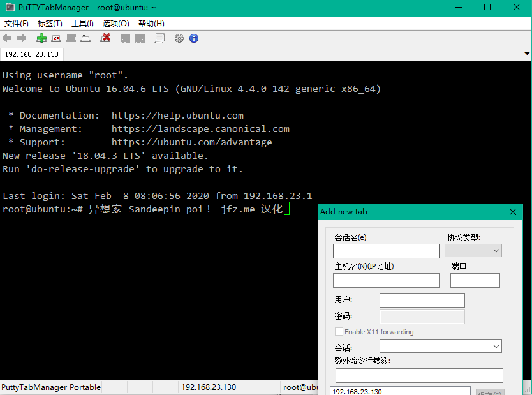Open the 工具(I) menu
532x395 pixels.
[x=82, y=24]
